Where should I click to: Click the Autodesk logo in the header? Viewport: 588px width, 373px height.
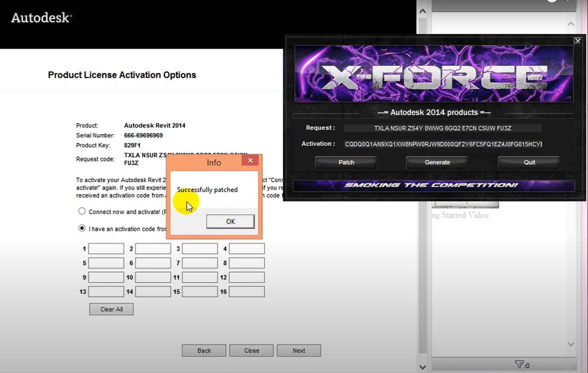click(x=42, y=18)
